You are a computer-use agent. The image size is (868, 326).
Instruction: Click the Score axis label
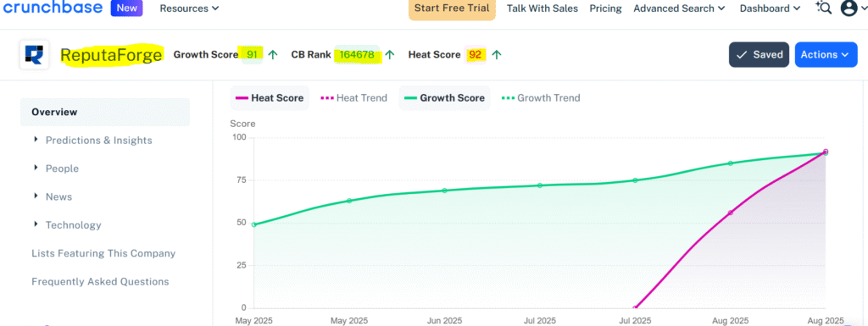tap(242, 124)
